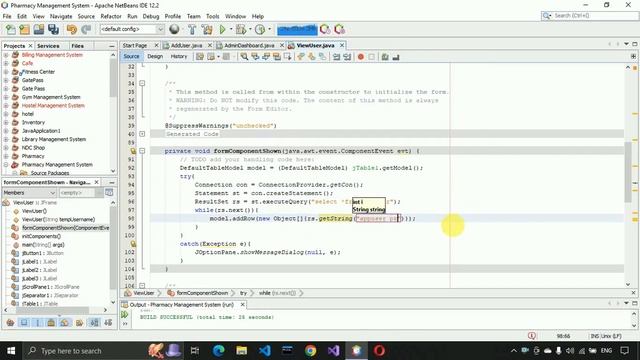640x360 pixels.
Task: Rerun the build with green double-arrow output icon
Action: tap(124, 314)
